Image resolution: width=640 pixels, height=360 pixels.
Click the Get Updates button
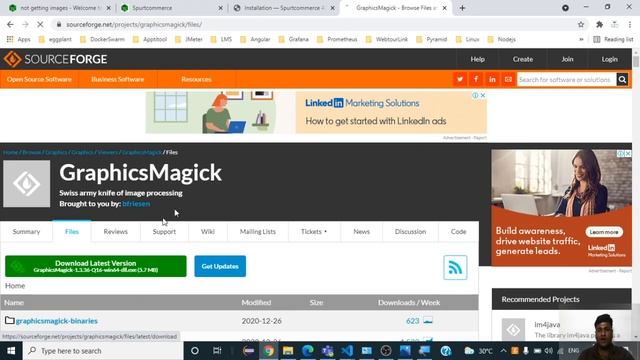220,266
